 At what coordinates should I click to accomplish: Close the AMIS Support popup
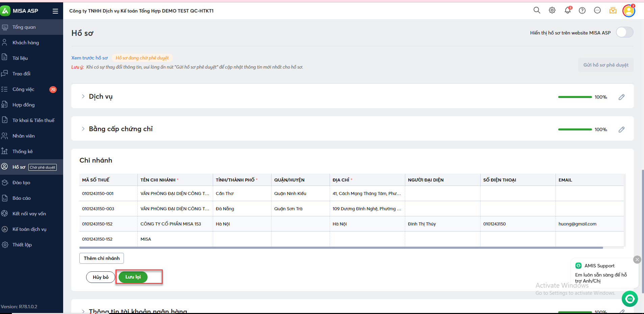tap(637, 260)
